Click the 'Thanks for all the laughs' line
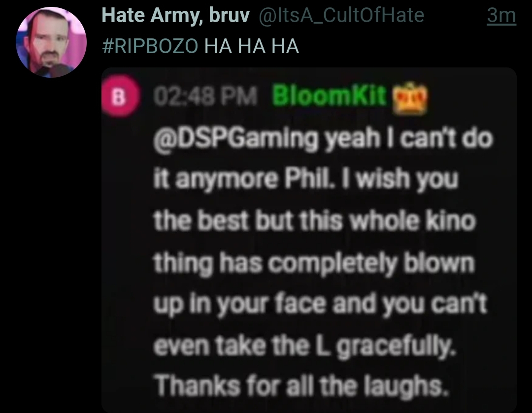The image size is (532, 413). 301,386
